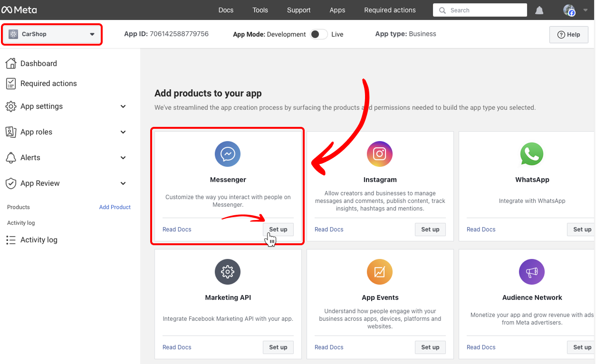The image size is (596, 364).
Task: Click the Instagram product icon
Action: coord(380,154)
